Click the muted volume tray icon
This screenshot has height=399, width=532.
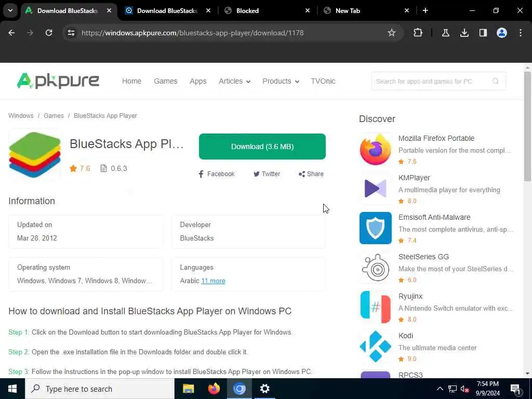coord(464,389)
